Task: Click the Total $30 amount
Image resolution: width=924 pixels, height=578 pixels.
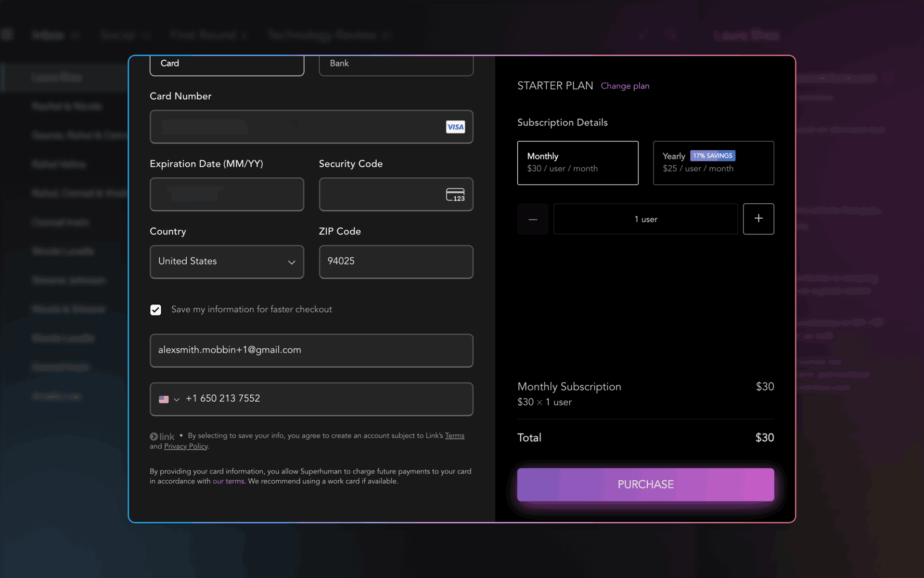Action: [x=765, y=437]
